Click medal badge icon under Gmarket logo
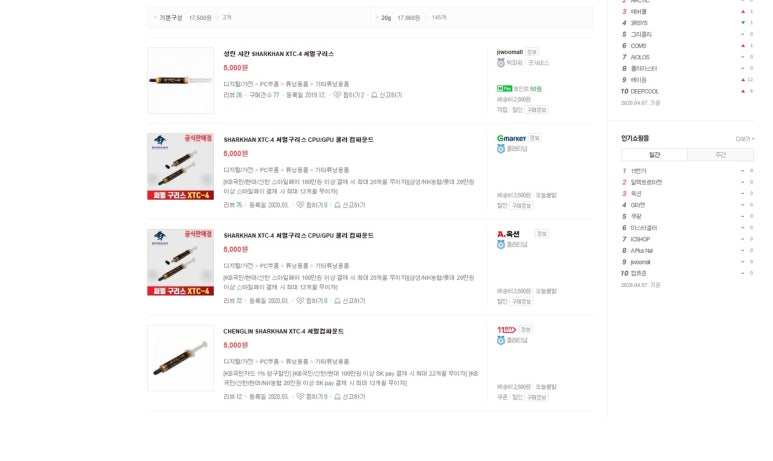This screenshot has width=773, height=461. pyautogui.click(x=501, y=148)
